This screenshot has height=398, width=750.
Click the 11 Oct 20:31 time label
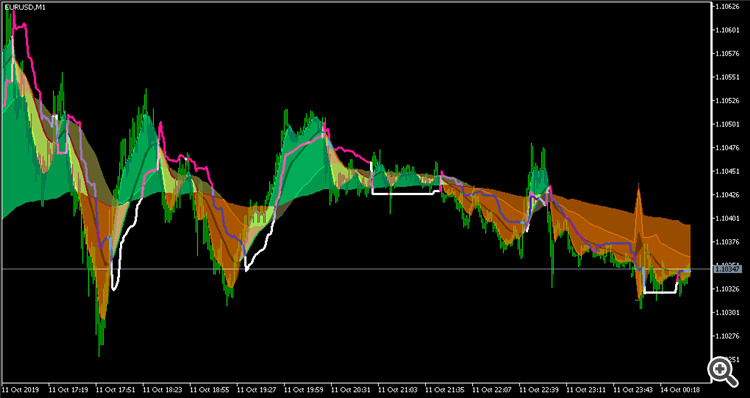pos(351,389)
